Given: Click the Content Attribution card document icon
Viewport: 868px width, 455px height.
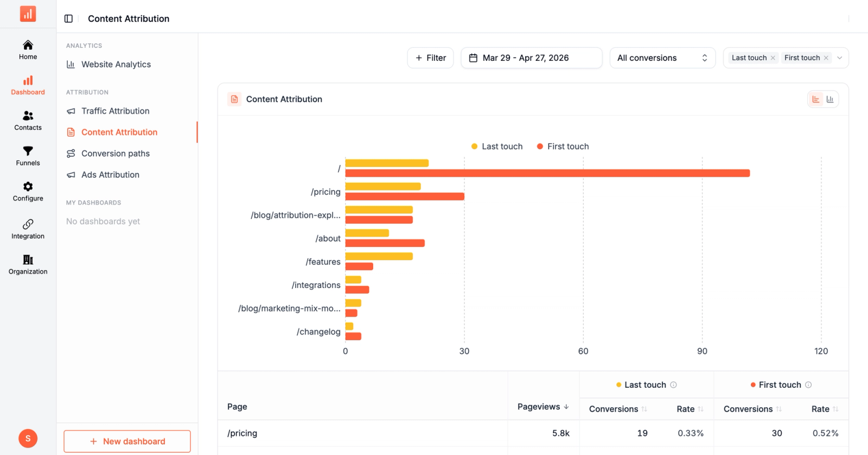Looking at the screenshot, I should click(x=234, y=99).
